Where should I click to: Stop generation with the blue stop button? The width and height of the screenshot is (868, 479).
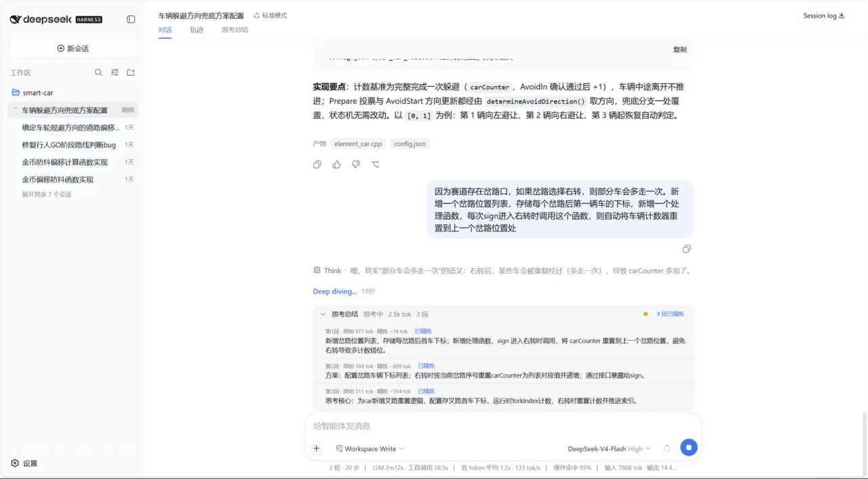[689, 448]
